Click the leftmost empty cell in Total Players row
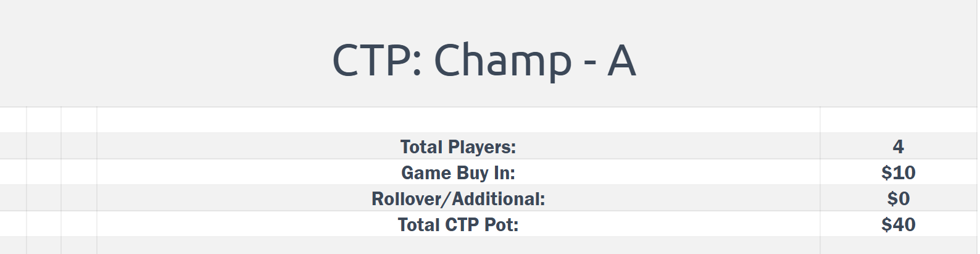Viewport: 980px width, 254px height. tap(13, 146)
